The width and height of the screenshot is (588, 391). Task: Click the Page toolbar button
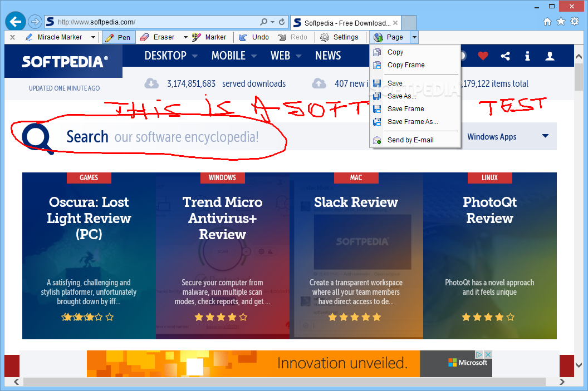pyautogui.click(x=389, y=37)
